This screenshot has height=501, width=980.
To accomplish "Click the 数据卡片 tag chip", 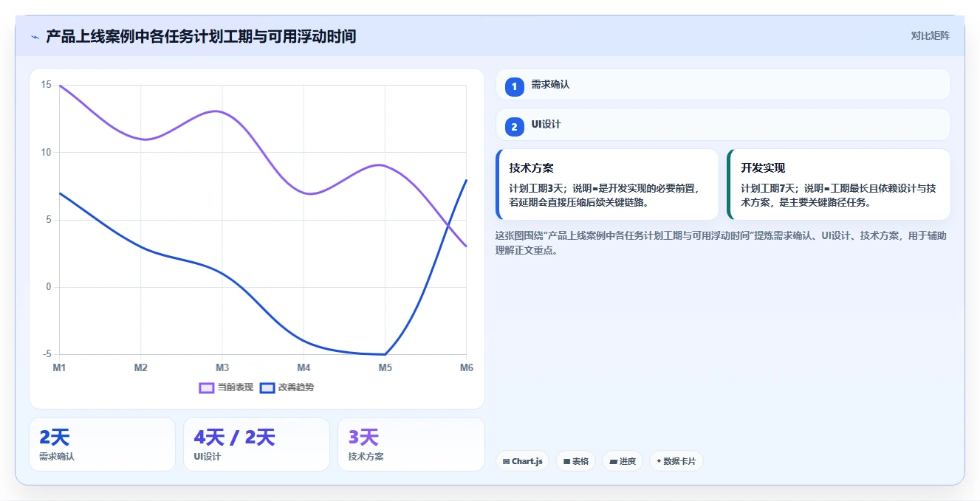I will click(676, 461).
